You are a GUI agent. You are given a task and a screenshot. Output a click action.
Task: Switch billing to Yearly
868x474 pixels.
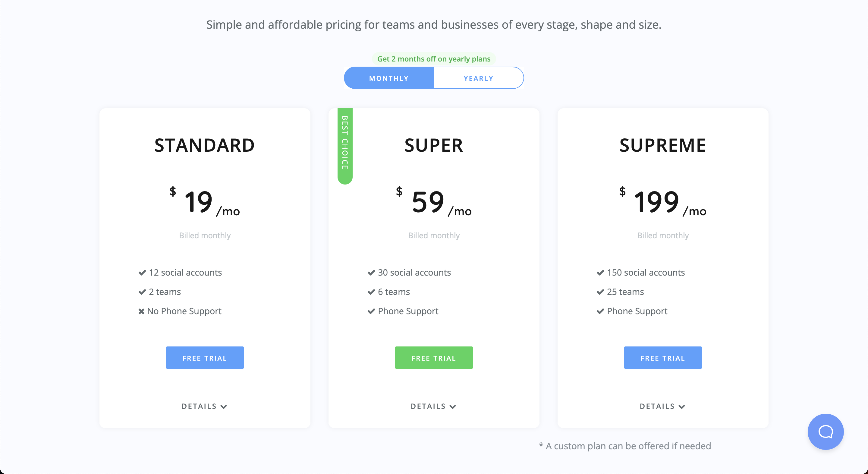pos(479,78)
